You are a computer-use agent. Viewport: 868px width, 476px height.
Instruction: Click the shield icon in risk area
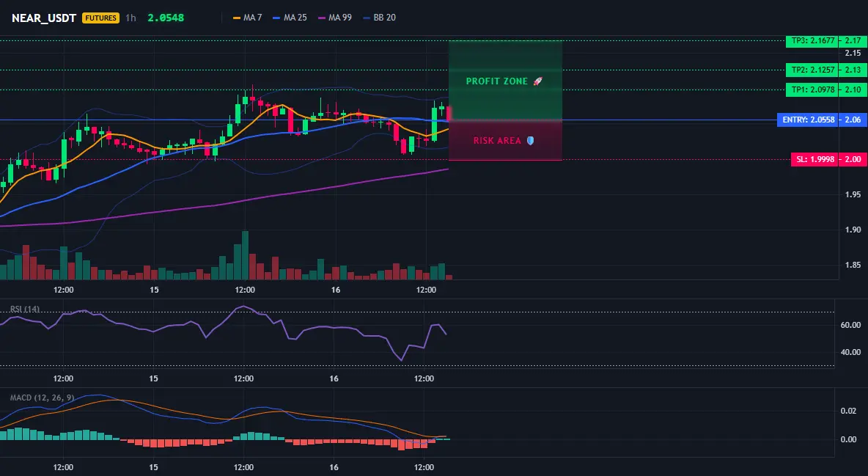(530, 141)
